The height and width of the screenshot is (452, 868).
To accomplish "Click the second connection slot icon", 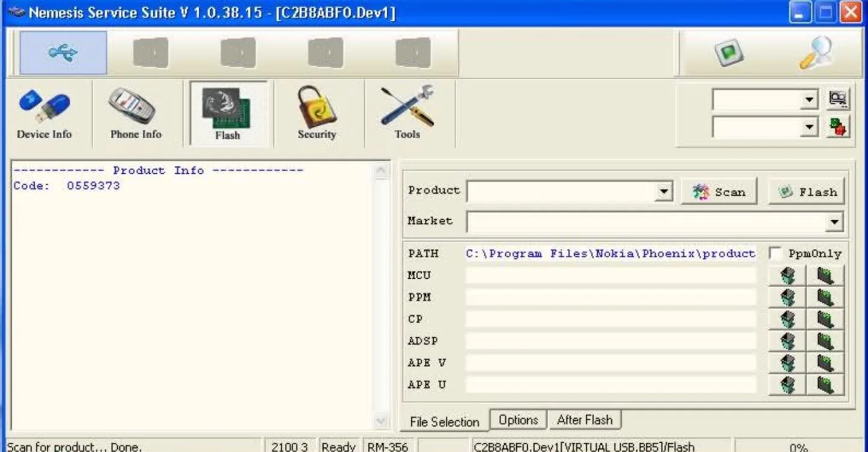I will click(x=151, y=53).
